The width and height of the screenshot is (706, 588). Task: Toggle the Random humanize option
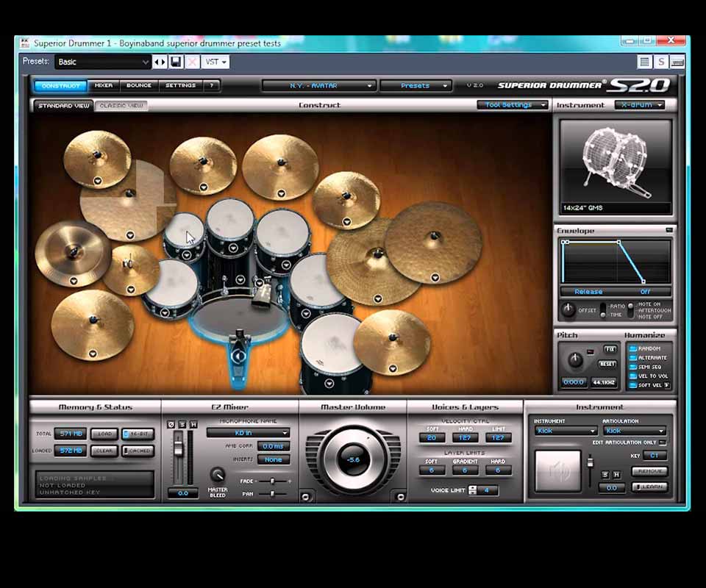pyautogui.click(x=633, y=348)
